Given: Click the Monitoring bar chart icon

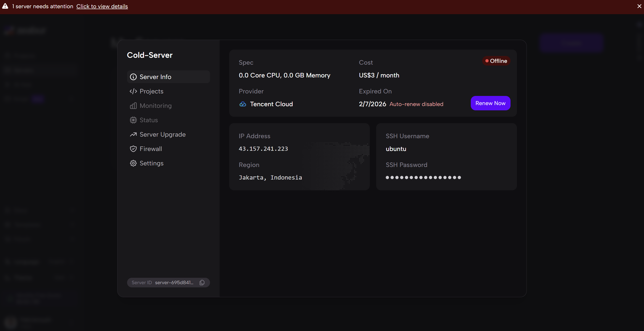Looking at the screenshot, I should (x=133, y=106).
